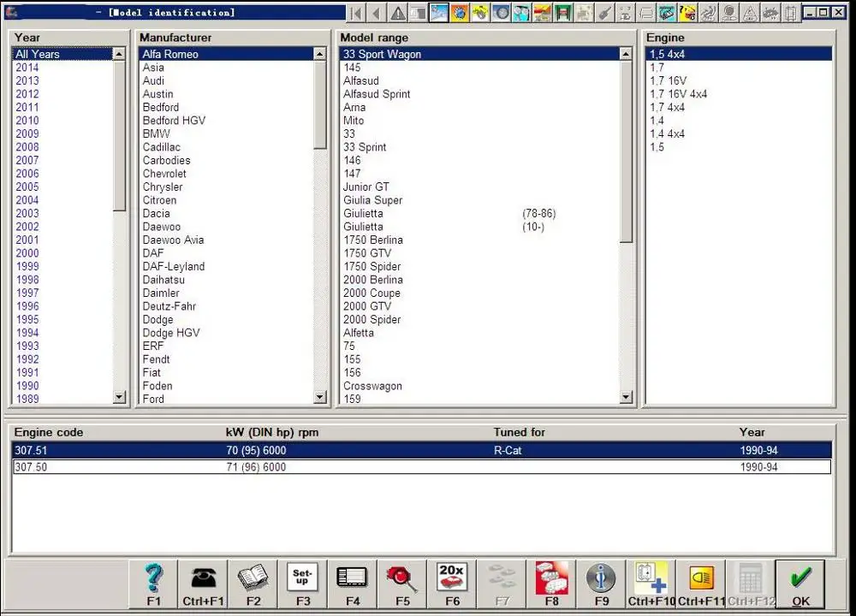
Task: Click the F1 help question mark icon
Action: [x=153, y=578]
